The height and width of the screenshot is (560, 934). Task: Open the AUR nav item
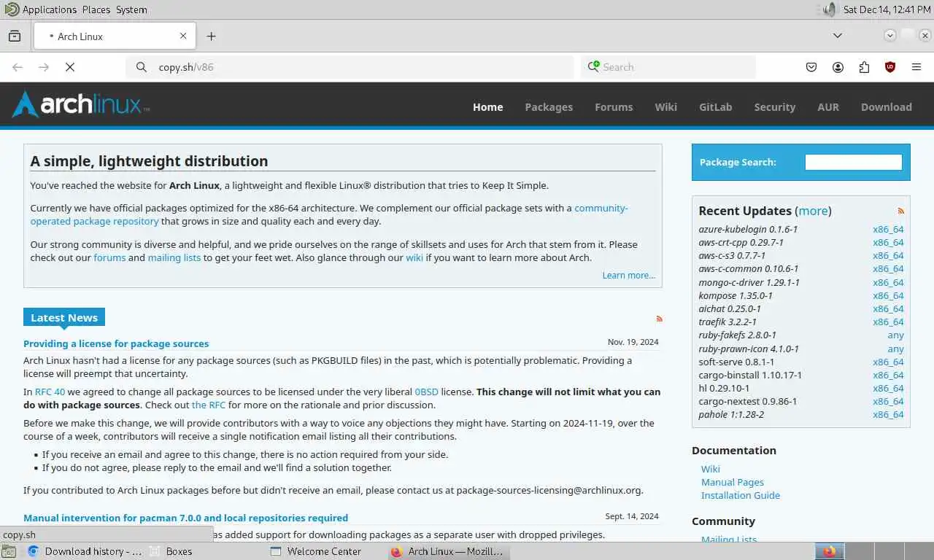coord(828,107)
